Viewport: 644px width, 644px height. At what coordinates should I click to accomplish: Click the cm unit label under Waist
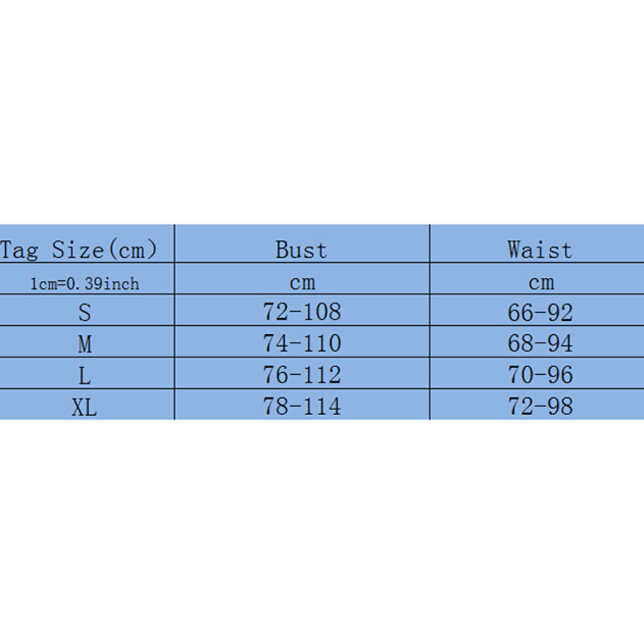539,282
